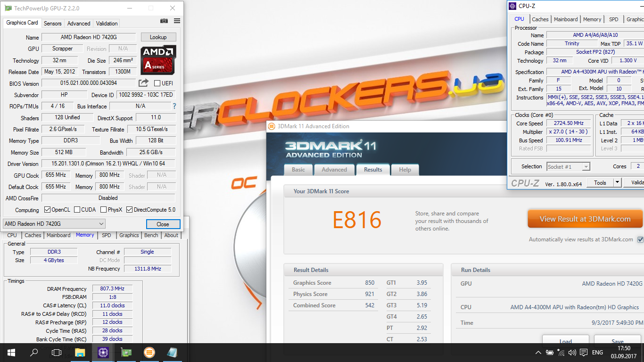Open CPU-Z Mainboard tab in right window
The image size is (644, 362).
tap(566, 19)
